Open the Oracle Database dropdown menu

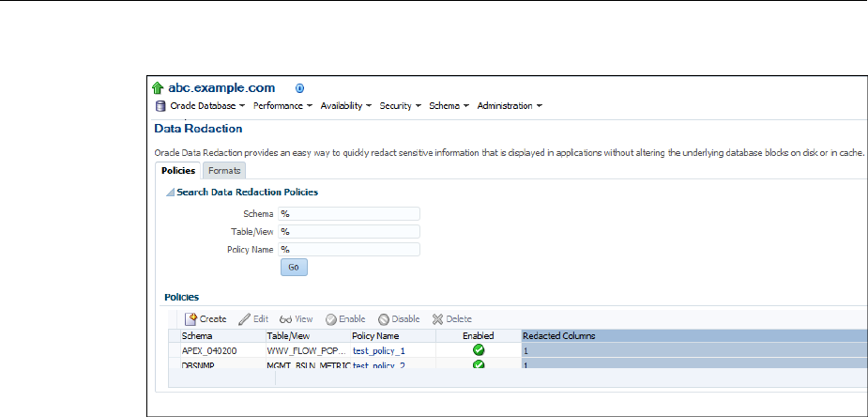coord(207,106)
